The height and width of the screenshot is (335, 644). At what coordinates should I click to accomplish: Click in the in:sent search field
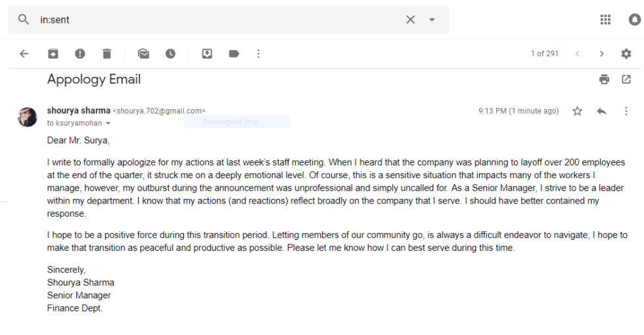pyautogui.click(x=217, y=20)
